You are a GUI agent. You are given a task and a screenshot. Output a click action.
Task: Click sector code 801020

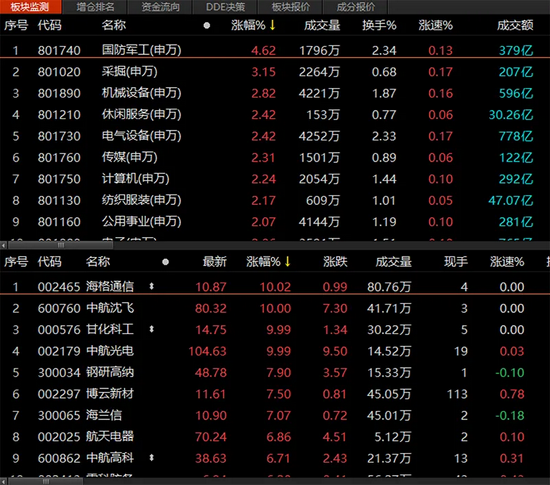tap(59, 72)
